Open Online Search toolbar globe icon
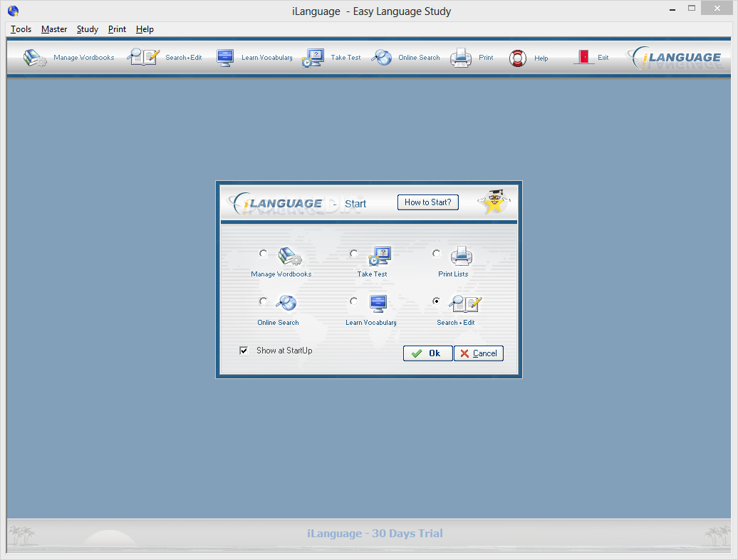Viewport: 738px width, 560px height. point(381,58)
